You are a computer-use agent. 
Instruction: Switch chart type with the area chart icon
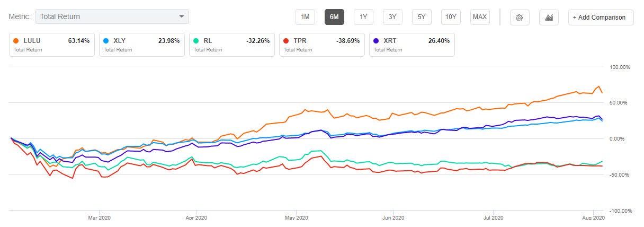click(549, 17)
